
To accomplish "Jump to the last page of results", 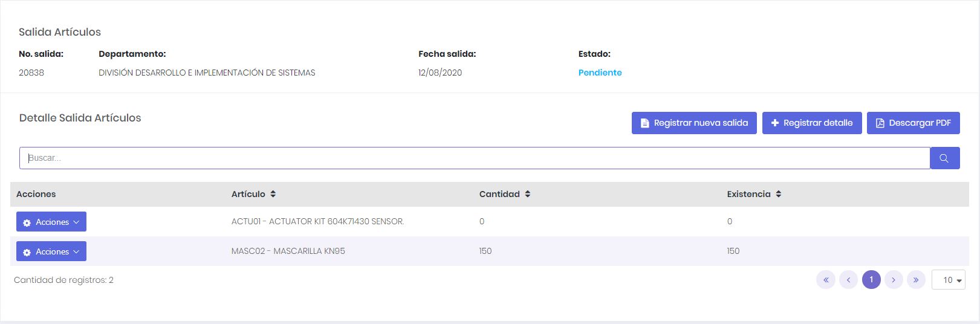I will point(916,280).
